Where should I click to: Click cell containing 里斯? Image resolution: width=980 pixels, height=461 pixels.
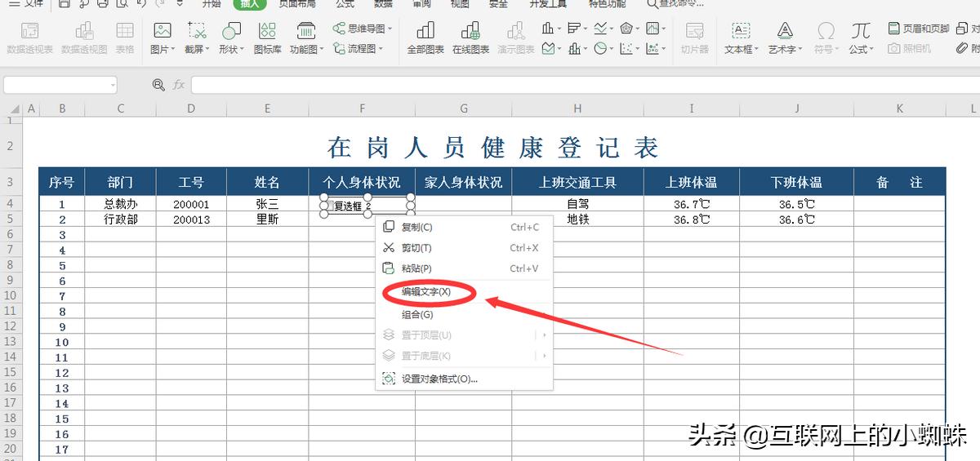point(267,219)
